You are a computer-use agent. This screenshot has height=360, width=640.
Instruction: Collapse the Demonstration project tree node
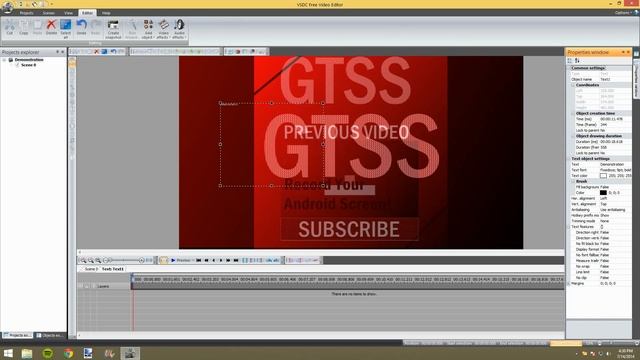4,60
